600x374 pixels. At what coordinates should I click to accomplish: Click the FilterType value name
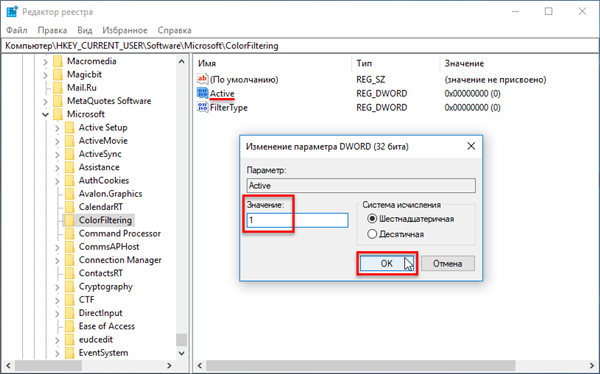[228, 108]
